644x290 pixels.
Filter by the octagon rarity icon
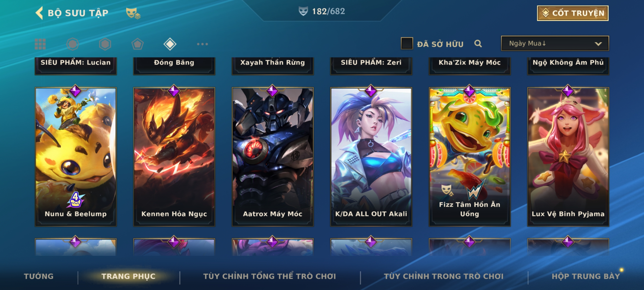click(72, 44)
